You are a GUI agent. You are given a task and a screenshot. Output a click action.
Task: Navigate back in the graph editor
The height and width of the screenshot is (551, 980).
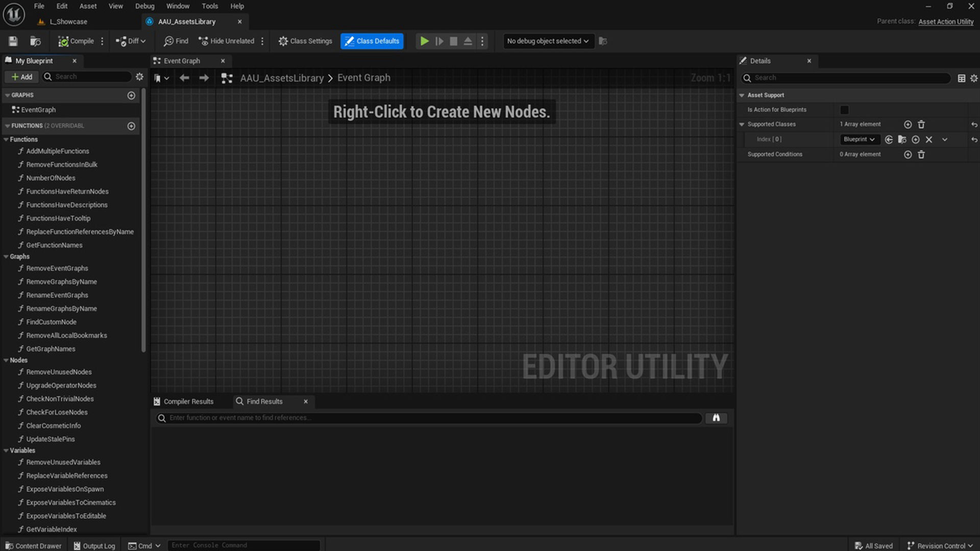click(184, 78)
